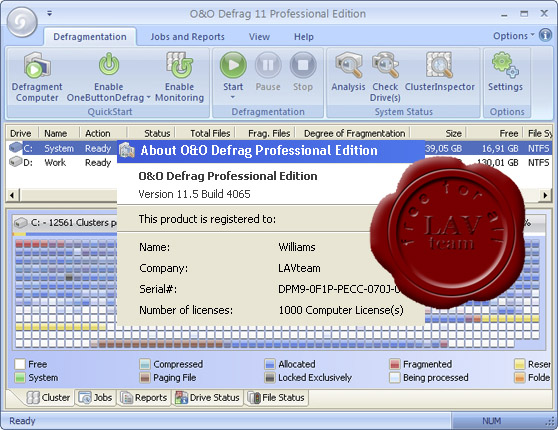Click the System legend green swatch
The width and height of the screenshot is (558, 430).
[x=20, y=377]
